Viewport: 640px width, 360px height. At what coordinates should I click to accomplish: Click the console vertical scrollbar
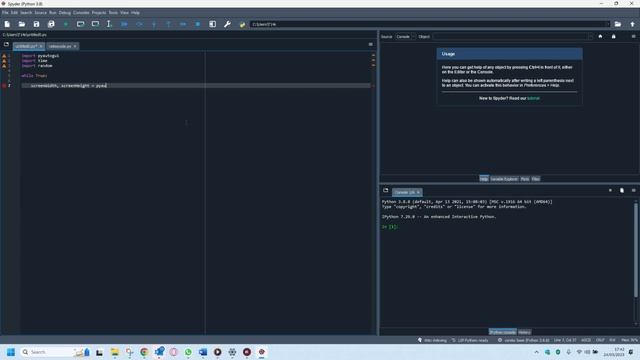tap(636, 250)
